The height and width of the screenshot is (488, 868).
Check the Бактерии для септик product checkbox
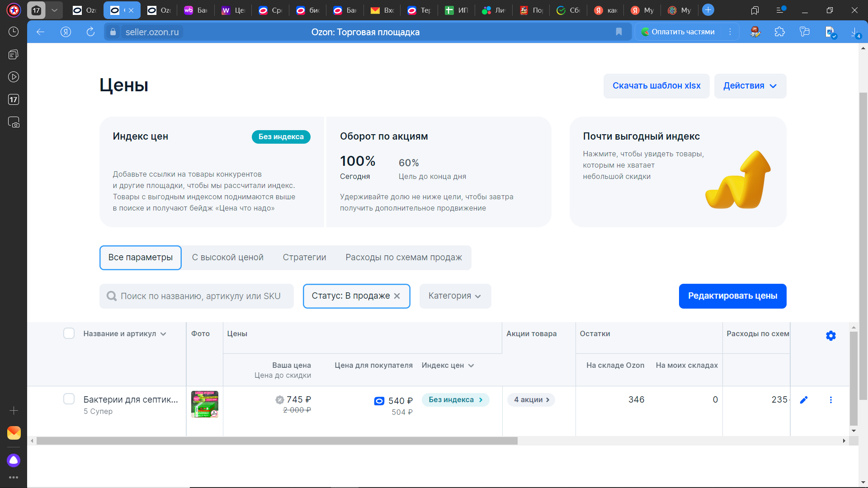(x=69, y=399)
